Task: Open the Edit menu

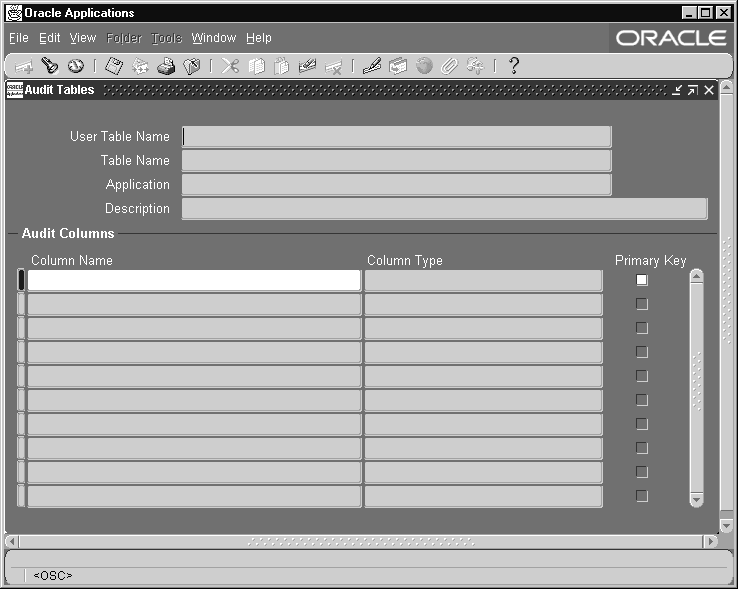Action: point(49,38)
